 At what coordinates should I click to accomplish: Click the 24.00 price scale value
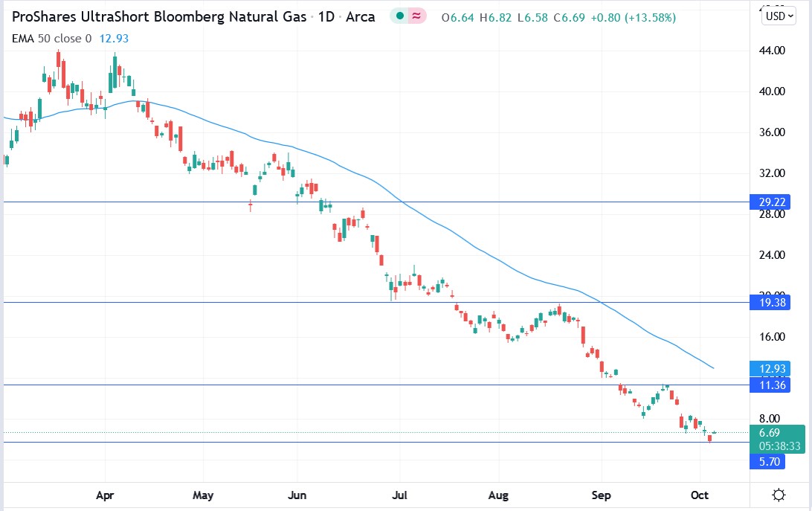click(x=772, y=255)
